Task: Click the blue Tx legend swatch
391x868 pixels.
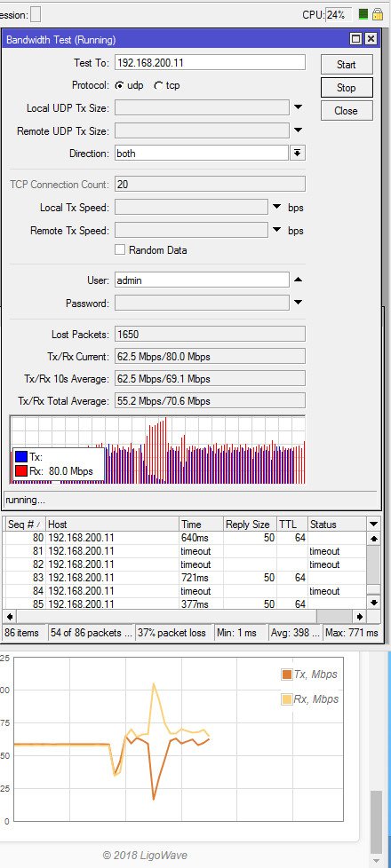Action: (x=21, y=457)
